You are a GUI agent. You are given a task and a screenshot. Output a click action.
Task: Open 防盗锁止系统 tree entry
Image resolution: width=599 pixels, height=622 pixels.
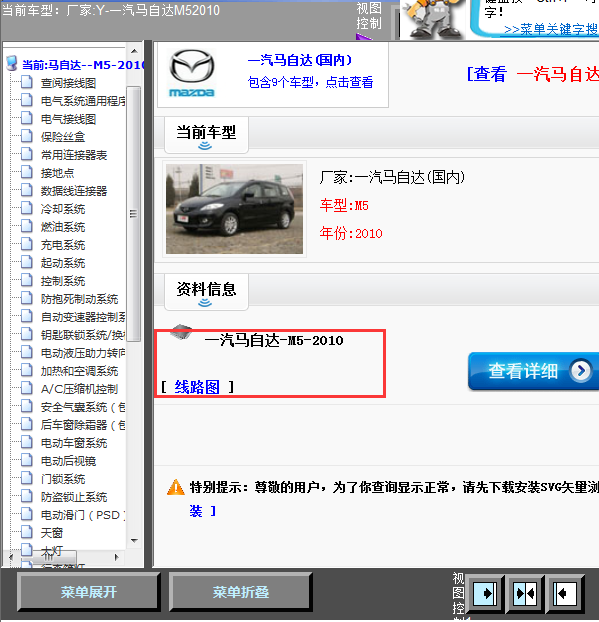[74, 497]
